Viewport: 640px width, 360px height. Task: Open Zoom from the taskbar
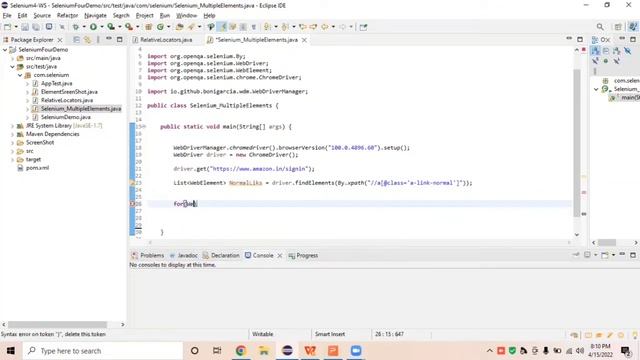pyautogui.click(x=356, y=351)
